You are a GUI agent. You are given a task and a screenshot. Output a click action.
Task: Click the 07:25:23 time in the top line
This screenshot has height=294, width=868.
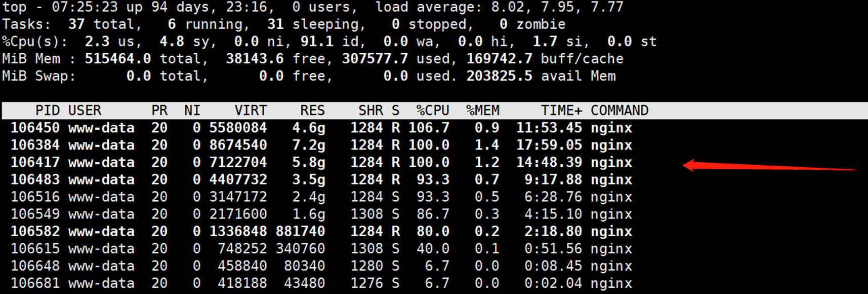(85, 7)
